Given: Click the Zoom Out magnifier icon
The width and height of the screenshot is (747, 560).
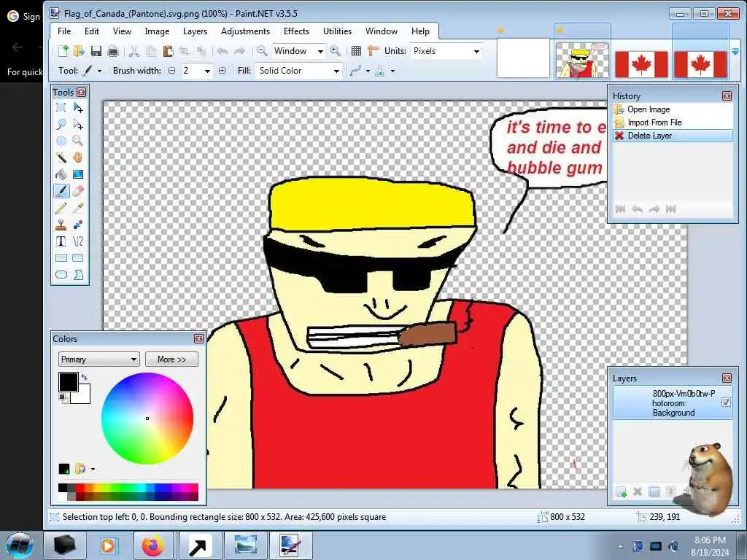Looking at the screenshot, I should (262, 50).
